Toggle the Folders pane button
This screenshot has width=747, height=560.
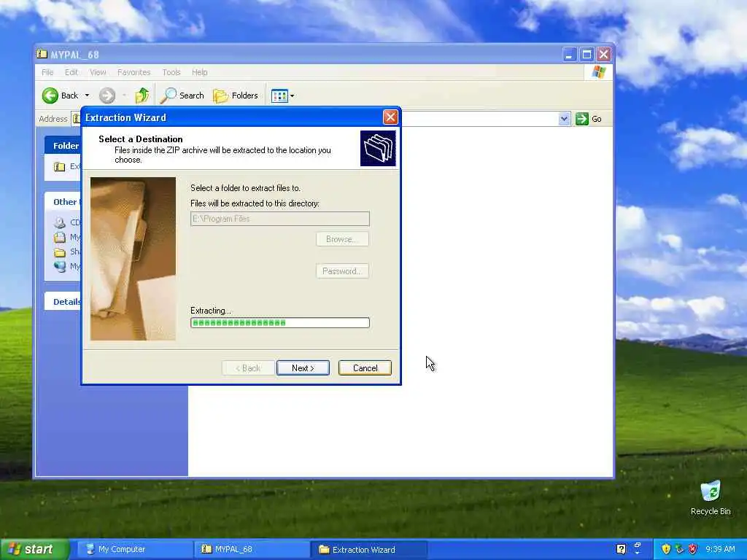coord(236,96)
